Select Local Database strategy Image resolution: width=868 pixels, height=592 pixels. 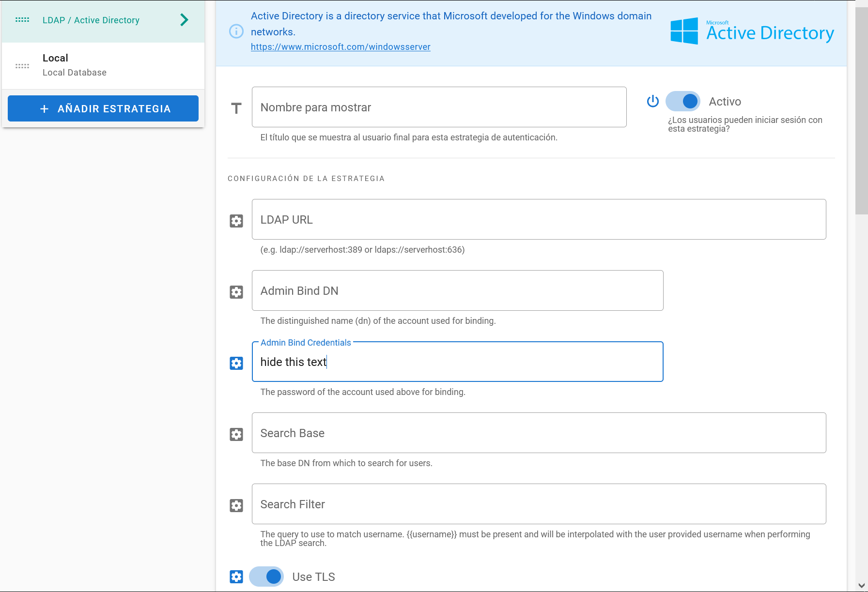point(103,65)
